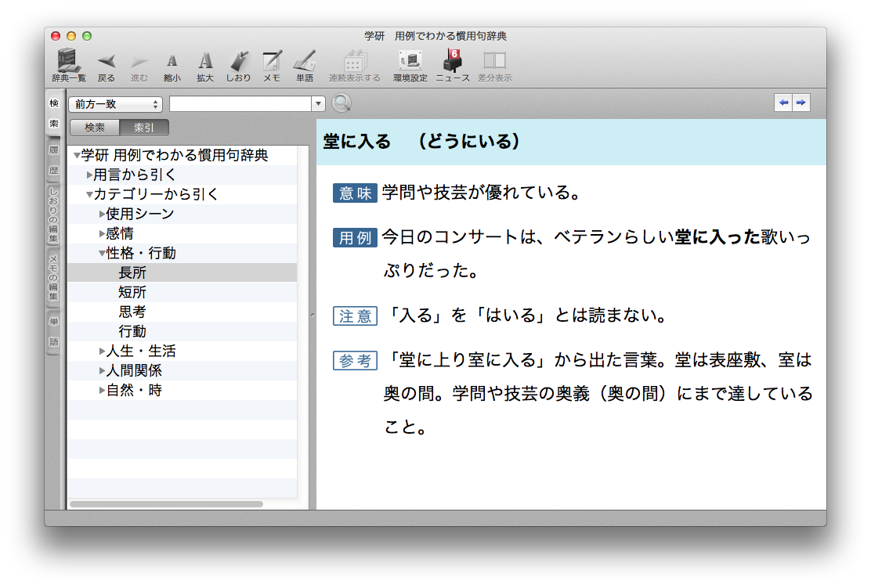Viewport: 871px width, 588px height.
Task: Open the 辞典一覧 dictionary list icon
Action: pyautogui.click(x=69, y=60)
